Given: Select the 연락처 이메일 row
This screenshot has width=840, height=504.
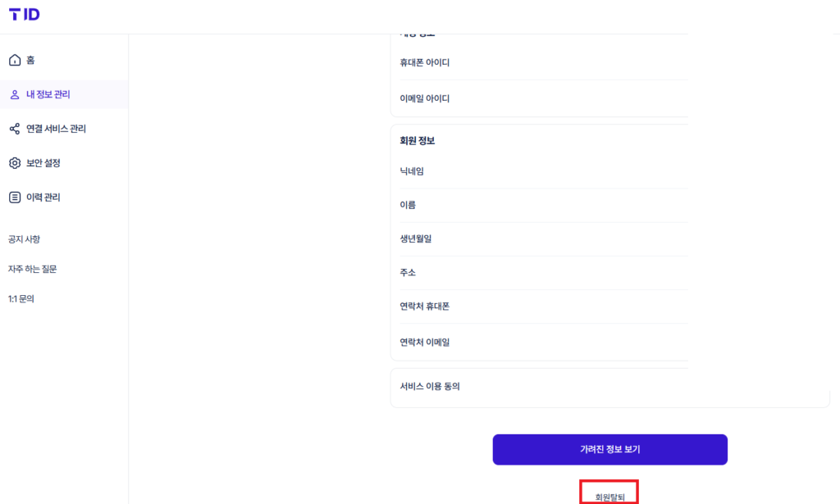Looking at the screenshot, I should [x=544, y=342].
